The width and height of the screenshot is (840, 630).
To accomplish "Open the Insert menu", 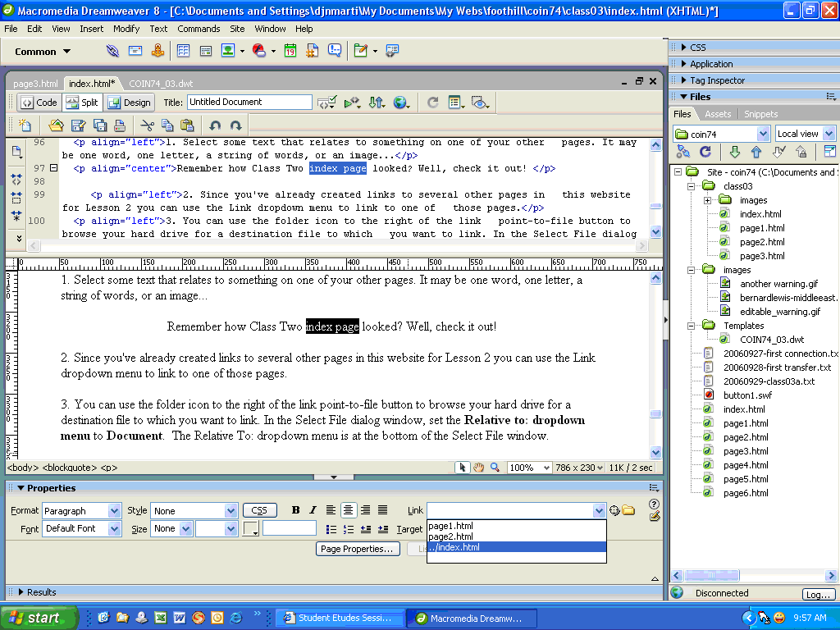I will 92,29.
